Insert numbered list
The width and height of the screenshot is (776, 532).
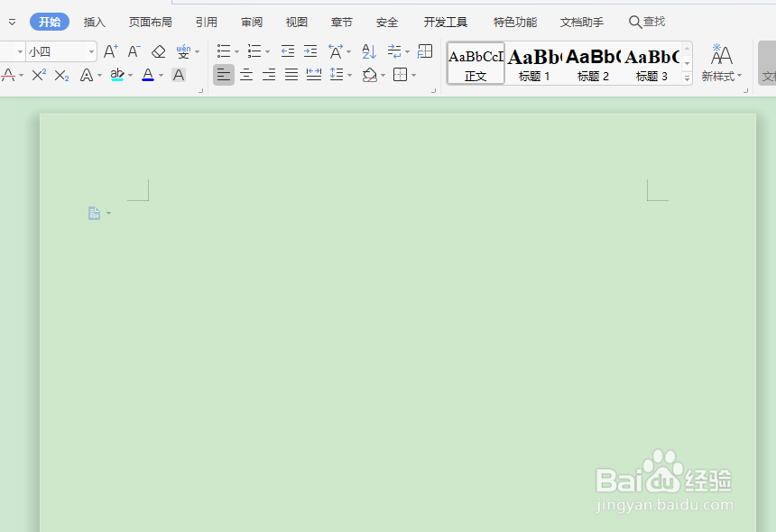(x=254, y=51)
